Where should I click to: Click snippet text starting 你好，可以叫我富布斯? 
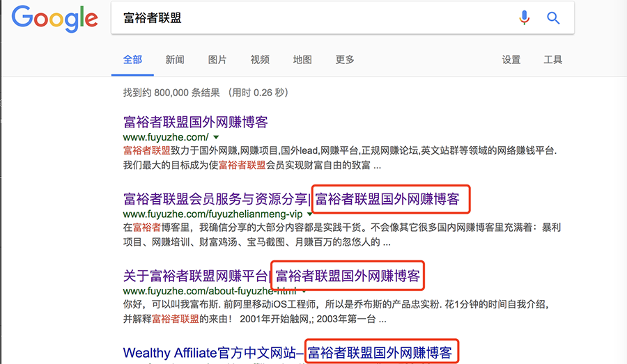[x=336, y=312]
